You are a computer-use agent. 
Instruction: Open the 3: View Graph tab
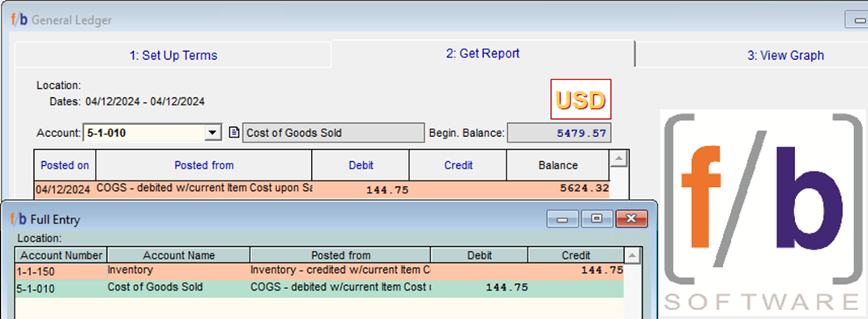coord(785,55)
